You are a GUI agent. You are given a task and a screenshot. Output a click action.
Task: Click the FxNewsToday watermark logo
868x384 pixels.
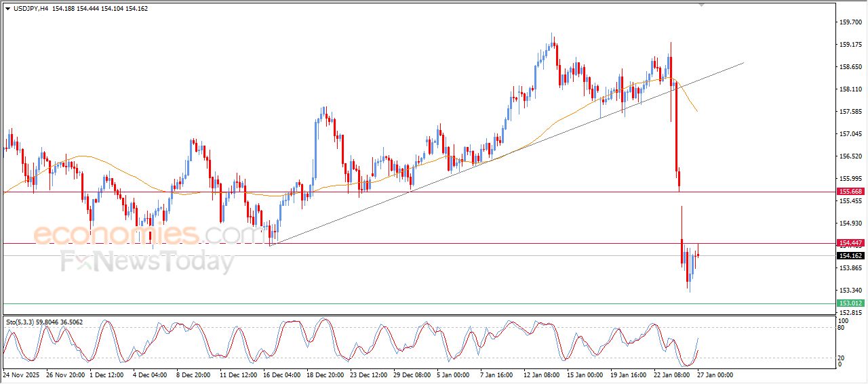147,261
